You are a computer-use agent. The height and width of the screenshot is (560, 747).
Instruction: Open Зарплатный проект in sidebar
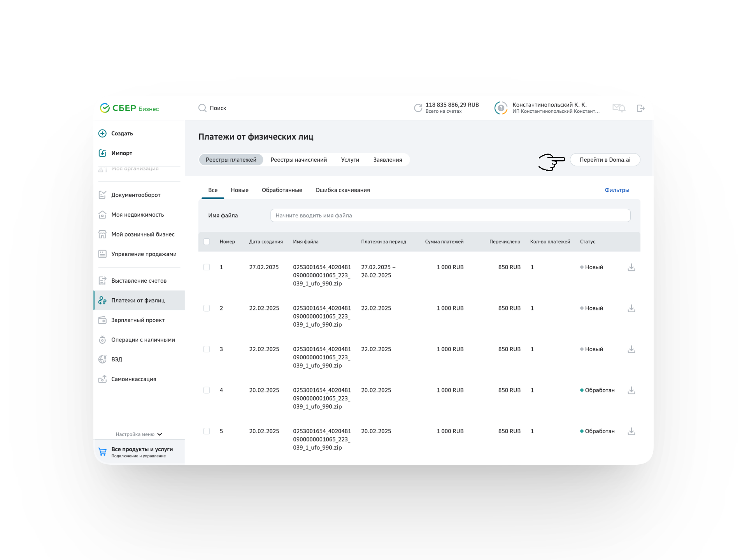click(x=138, y=320)
